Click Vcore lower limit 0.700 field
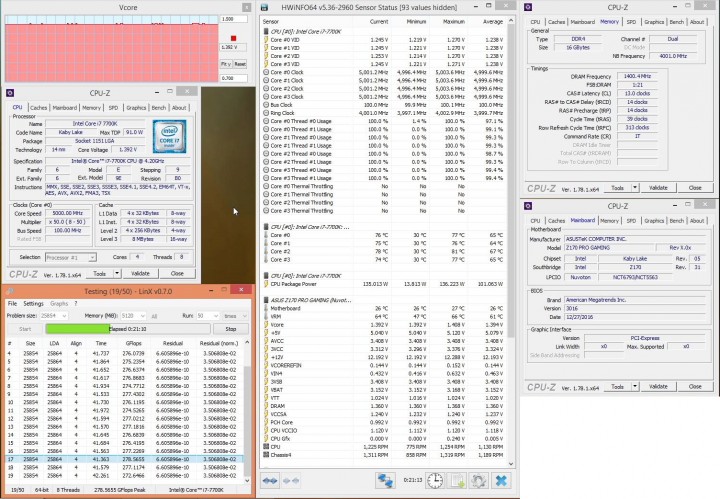Viewport: 720px width, 499px height. tap(234, 78)
